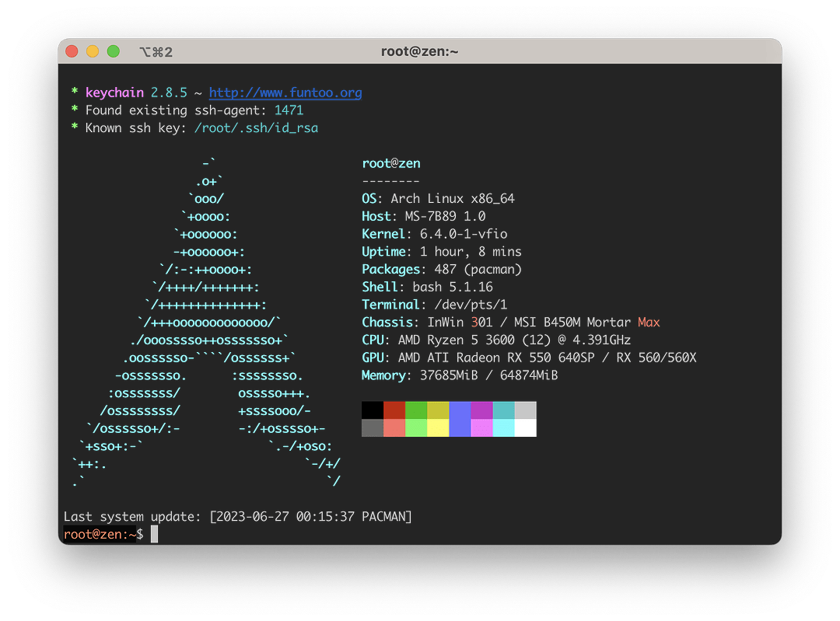Click the OS: Arch Linux x86_64 line
Viewport: 840px width, 621px height.
coord(438,199)
